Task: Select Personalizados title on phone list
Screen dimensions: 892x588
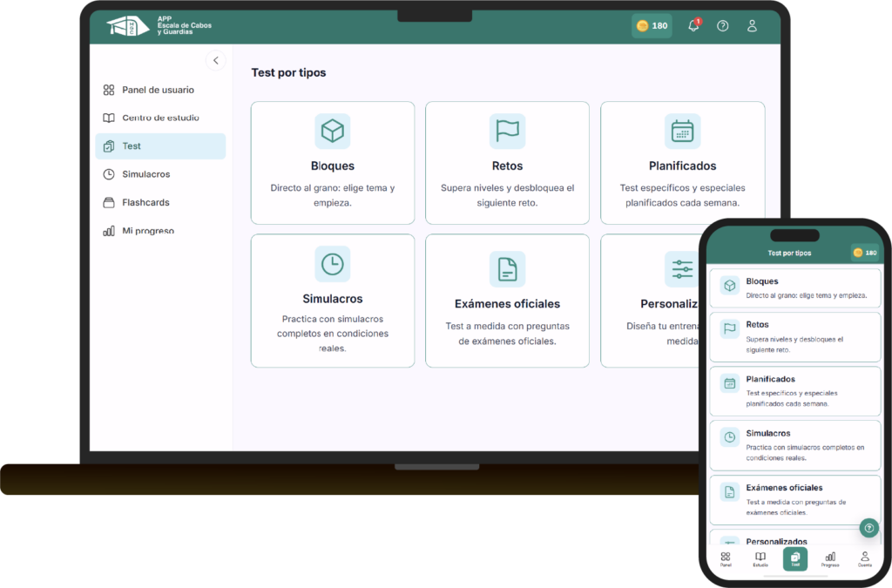Action: pos(776,541)
